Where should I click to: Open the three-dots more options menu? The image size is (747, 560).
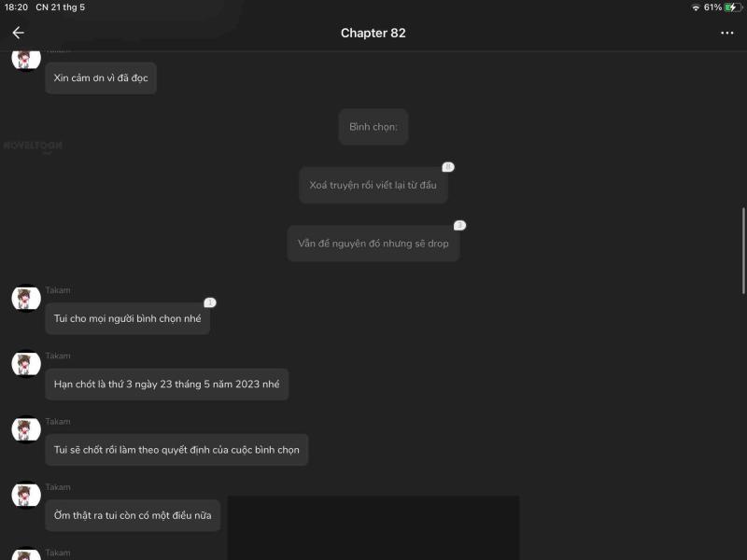pos(727,33)
